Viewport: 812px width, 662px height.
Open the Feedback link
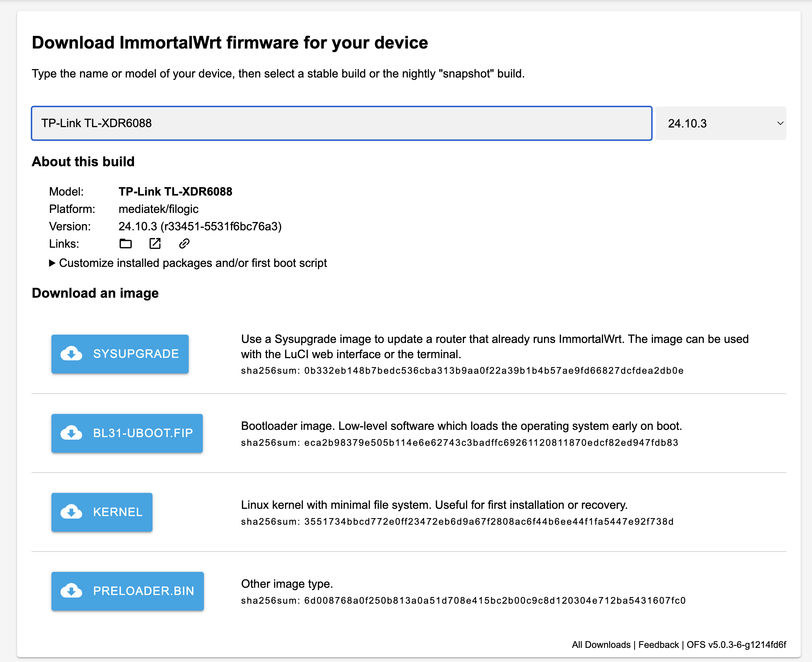(x=658, y=645)
